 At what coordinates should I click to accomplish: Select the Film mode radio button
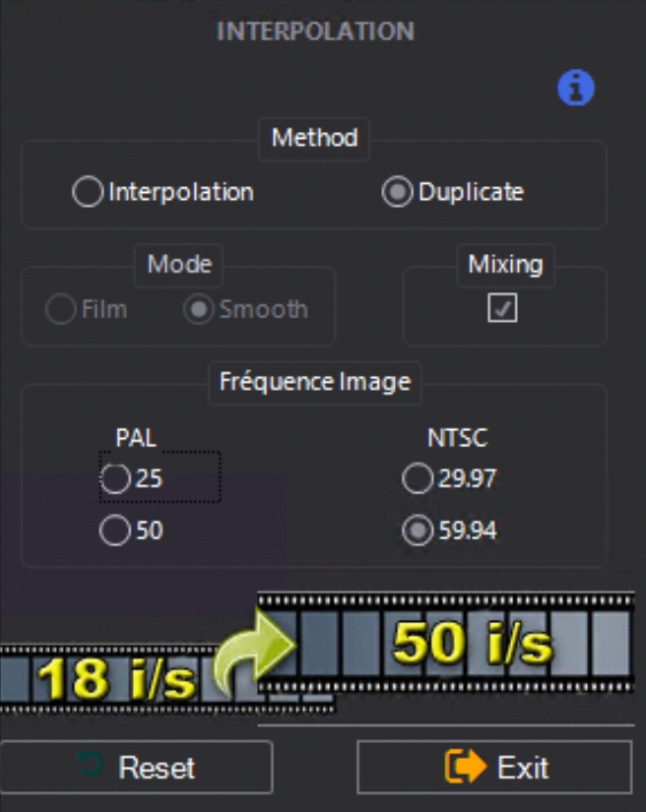[x=61, y=309]
